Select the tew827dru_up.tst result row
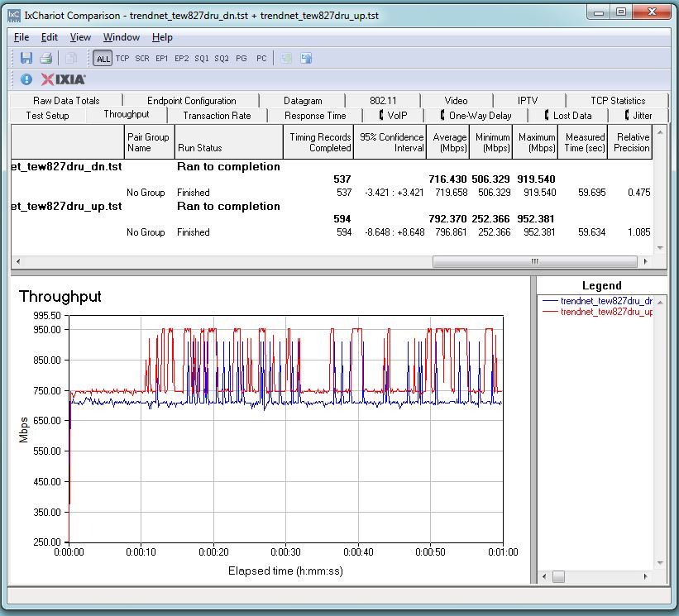 tap(332, 206)
